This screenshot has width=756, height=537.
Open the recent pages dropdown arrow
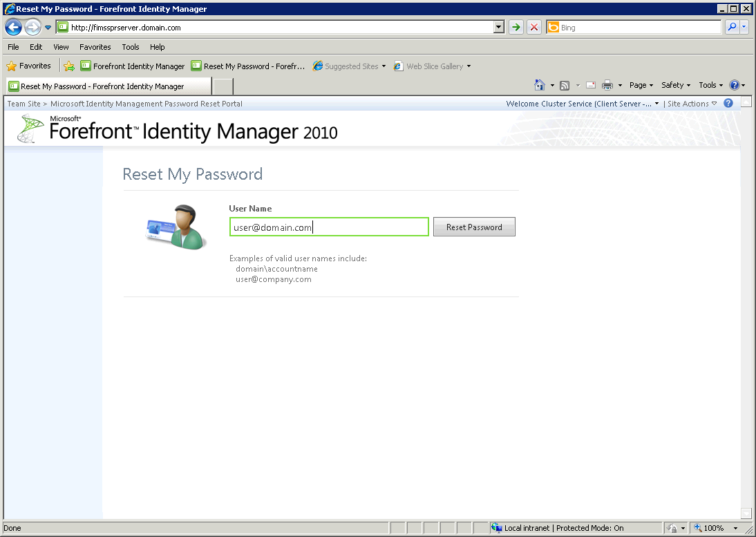click(48, 28)
